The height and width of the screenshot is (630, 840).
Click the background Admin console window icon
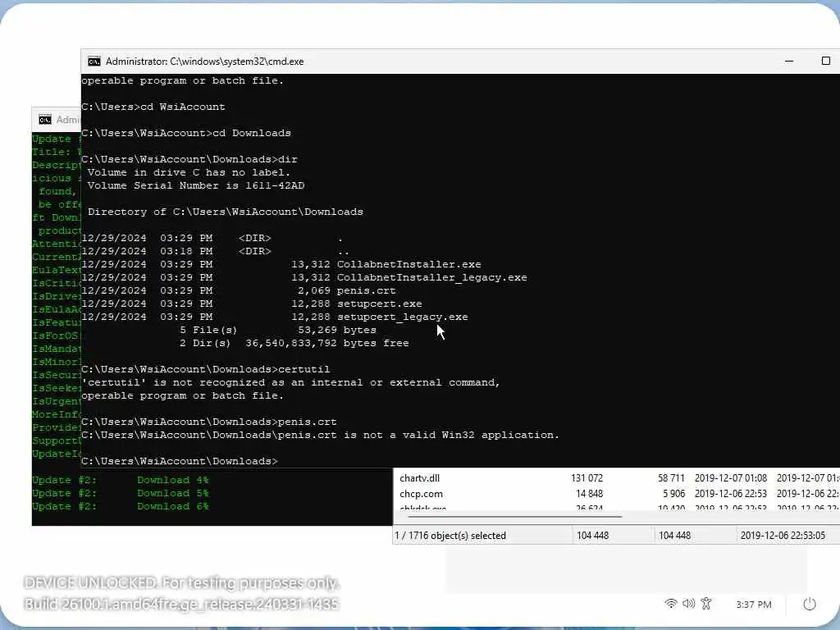(45, 120)
